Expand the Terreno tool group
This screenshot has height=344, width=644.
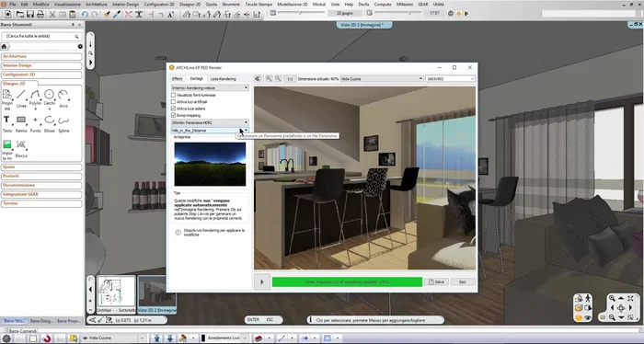[41, 203]
